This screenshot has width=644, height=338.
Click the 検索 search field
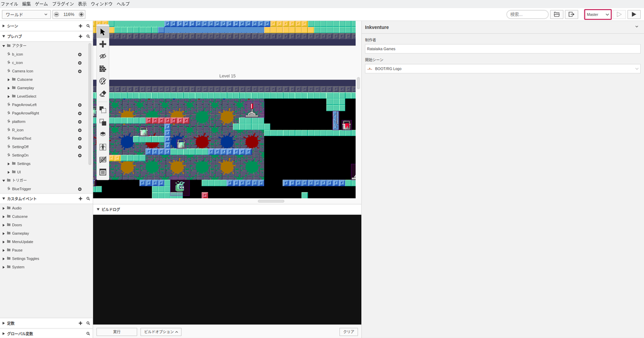click(x=527, y=15)
